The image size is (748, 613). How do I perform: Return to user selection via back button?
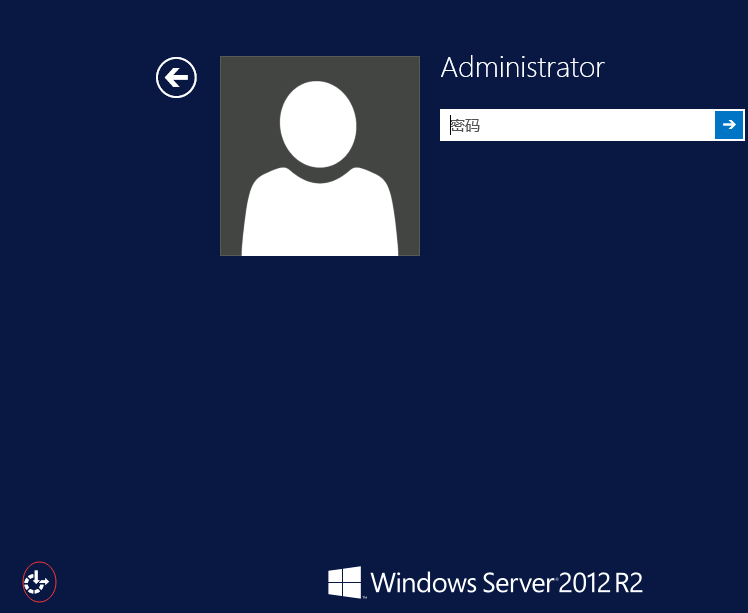pos(176,77)
